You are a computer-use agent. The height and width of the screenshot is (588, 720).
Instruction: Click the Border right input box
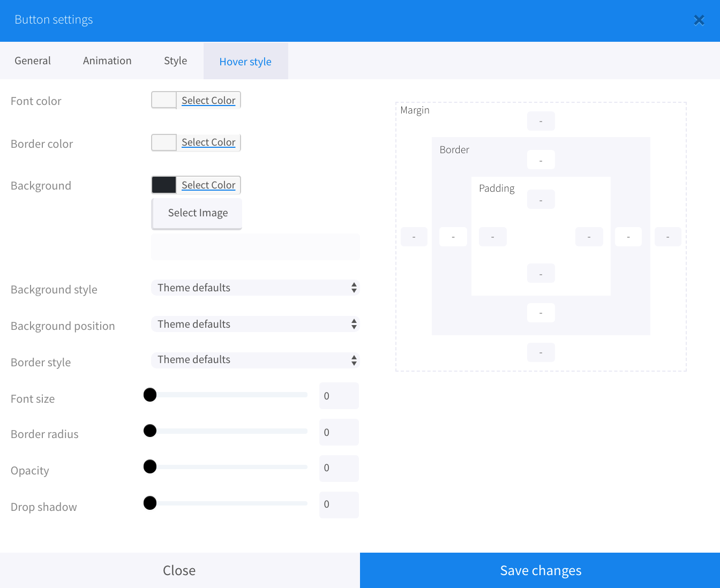tap(628, 237)
